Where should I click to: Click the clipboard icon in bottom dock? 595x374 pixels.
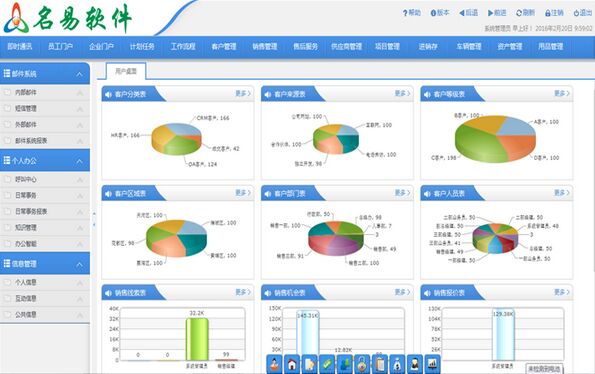380,364
